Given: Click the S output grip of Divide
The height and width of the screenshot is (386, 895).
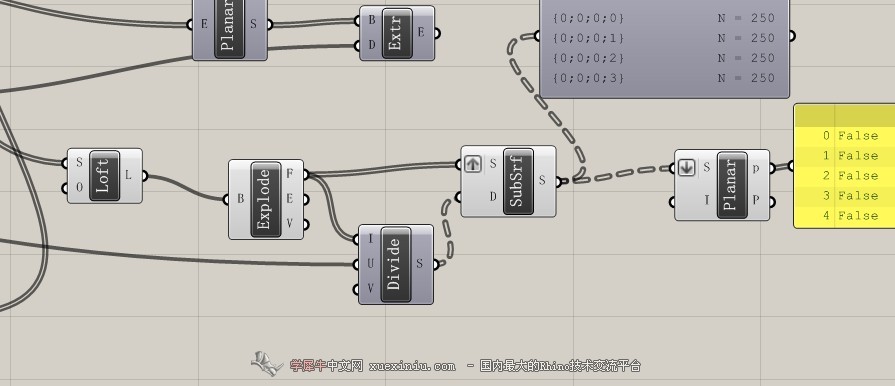Looking at the screenshot, I should (x=437, y=264).
